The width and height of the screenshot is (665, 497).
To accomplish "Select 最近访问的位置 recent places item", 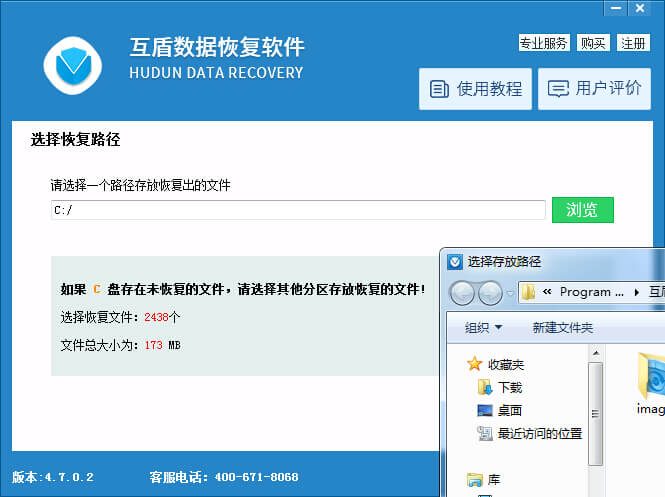I will click(539, 433).
